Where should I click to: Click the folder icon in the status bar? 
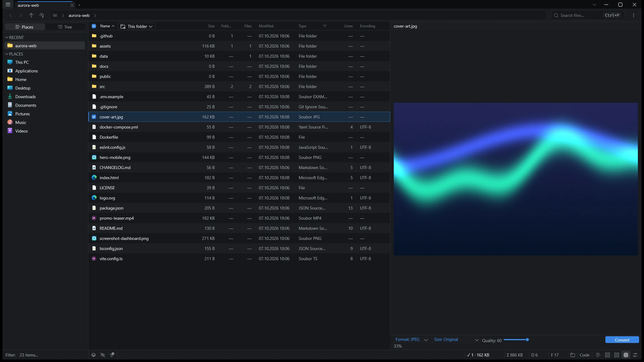[573, 355]
